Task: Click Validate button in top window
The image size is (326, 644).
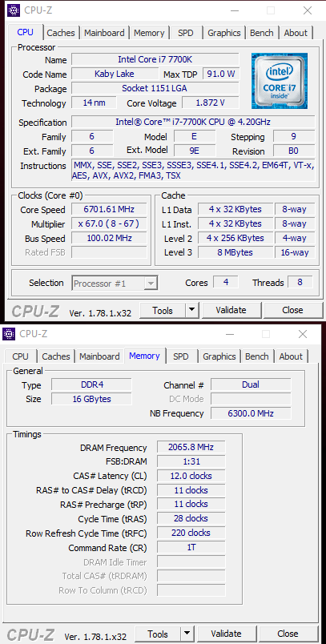Action: click(x=231, y=311)
